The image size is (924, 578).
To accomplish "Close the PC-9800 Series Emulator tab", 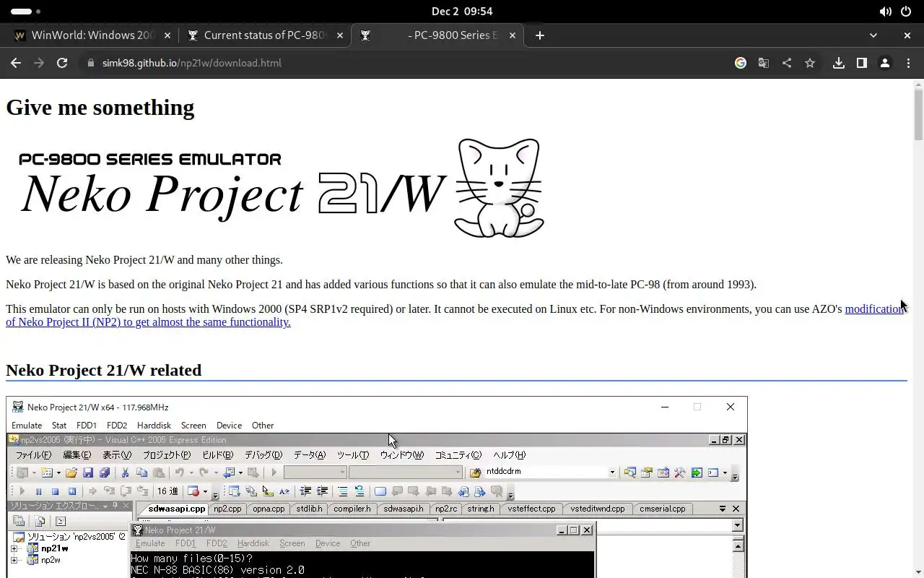I will (x=513, y=35).
